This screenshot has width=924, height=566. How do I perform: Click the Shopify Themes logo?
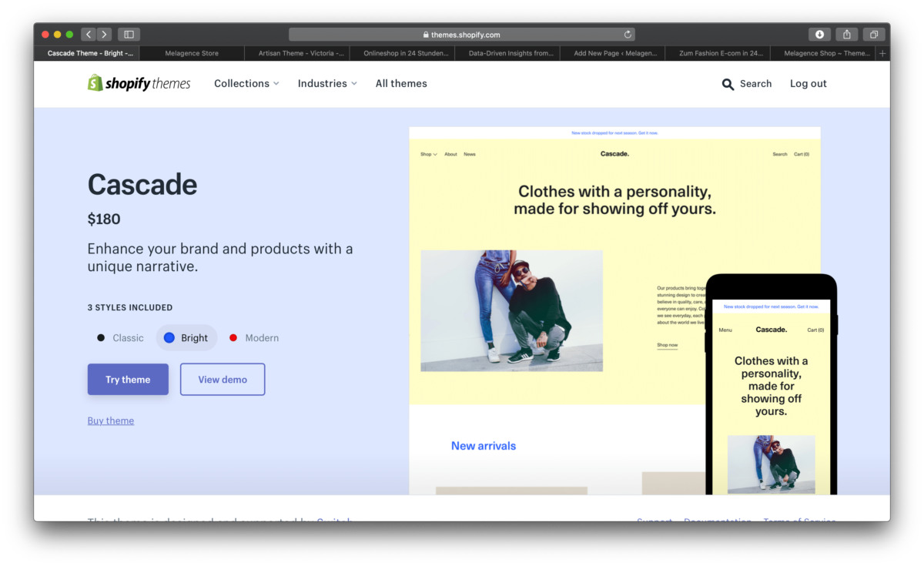[x=139, y=83]
